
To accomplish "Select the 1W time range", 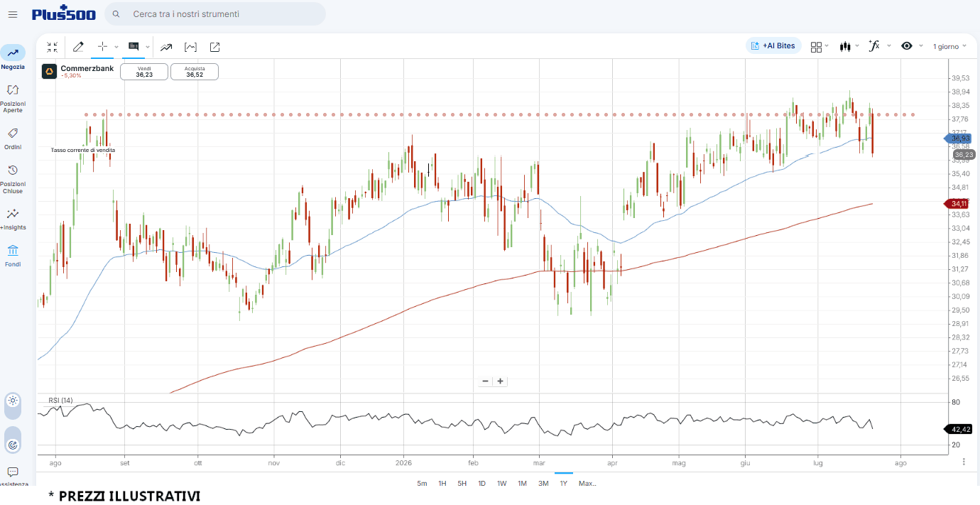I will click(x=501, y=484).
